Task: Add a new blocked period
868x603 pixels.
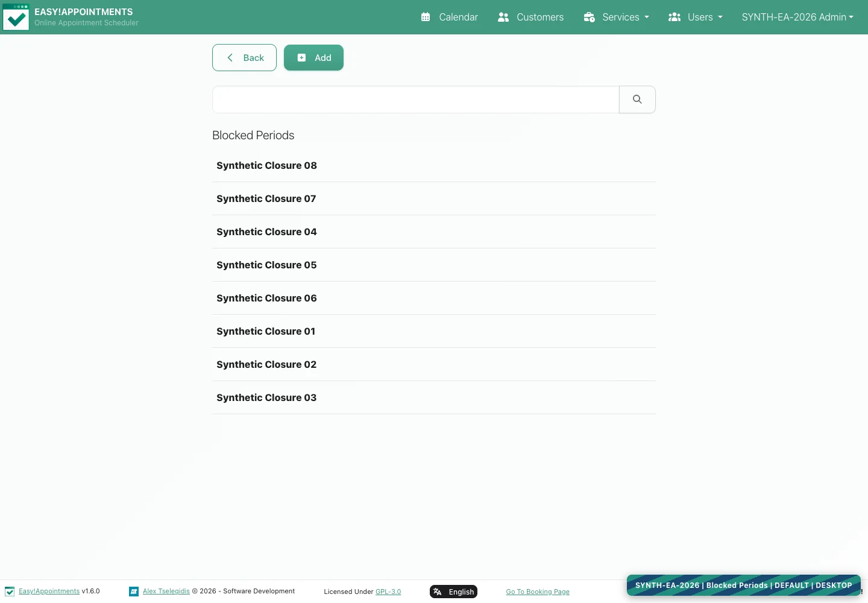Action: point(313,57)
